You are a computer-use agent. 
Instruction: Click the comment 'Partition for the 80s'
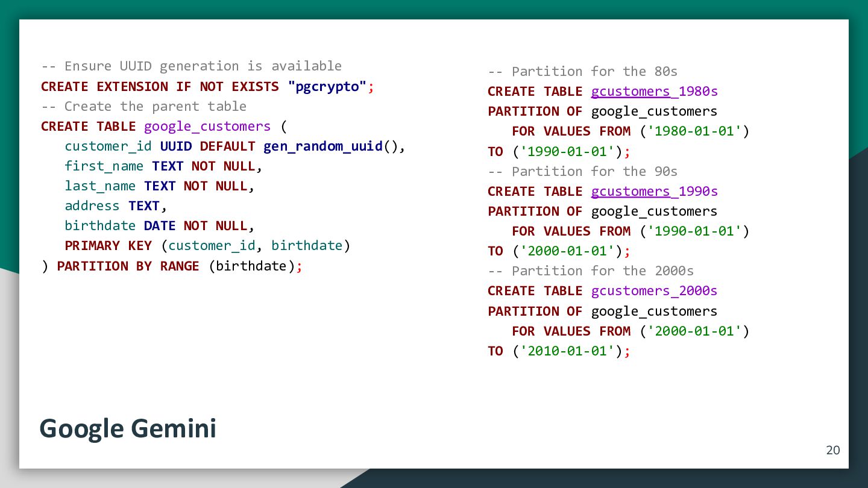coord(582,72)
